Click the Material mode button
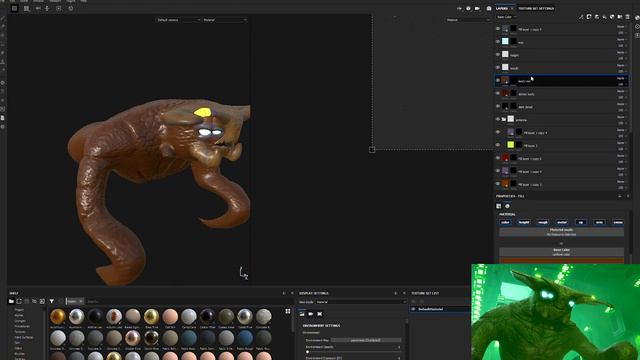 point(561,232)
